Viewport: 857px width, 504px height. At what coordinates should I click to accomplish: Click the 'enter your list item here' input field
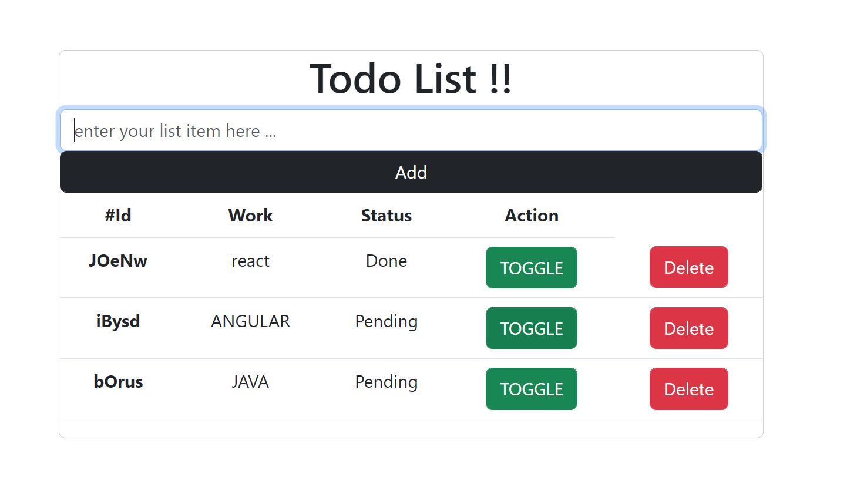coord(411,130)
